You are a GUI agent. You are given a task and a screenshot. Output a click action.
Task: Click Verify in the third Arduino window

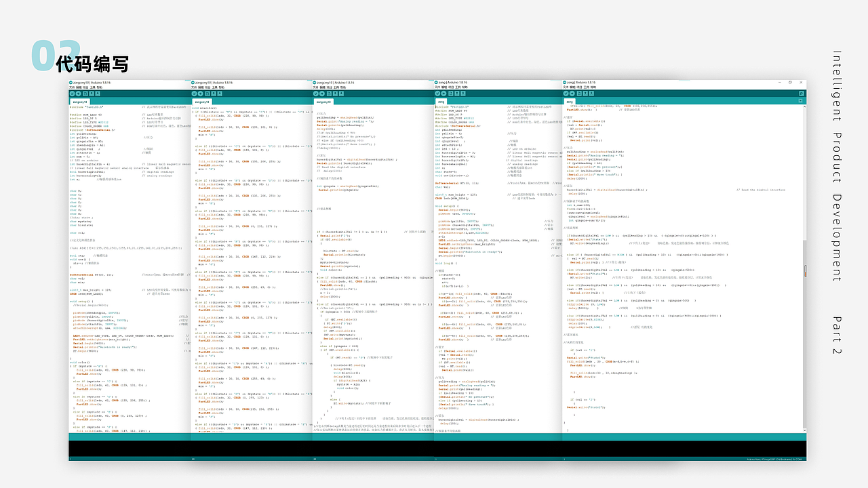316,94
